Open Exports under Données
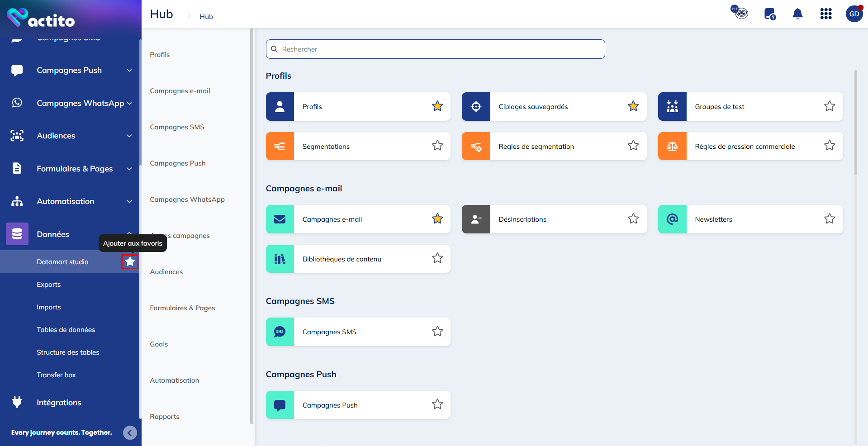 (49, 285)
